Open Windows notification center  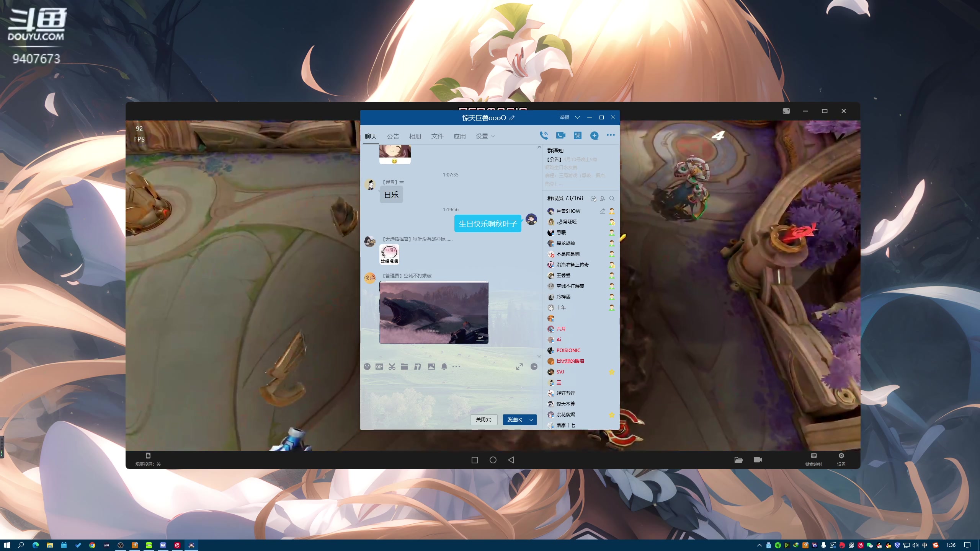[x=967, y=545]
